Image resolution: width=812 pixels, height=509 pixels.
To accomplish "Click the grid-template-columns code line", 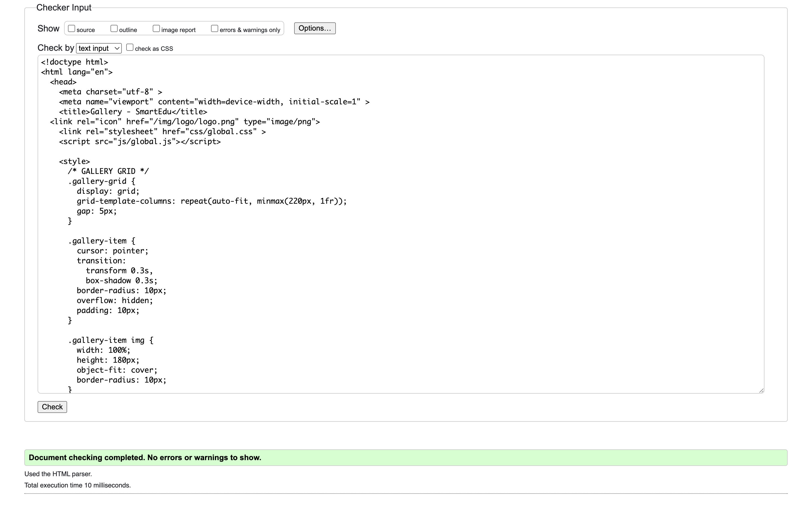I will pyautogui.click(x=212, y=201).
